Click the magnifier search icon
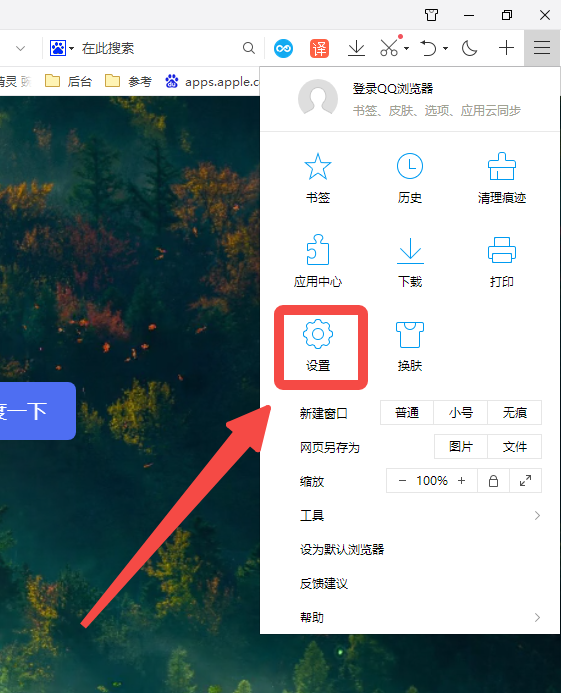The height and width of the screenshot is (693, 561). (x=249, y=48)
